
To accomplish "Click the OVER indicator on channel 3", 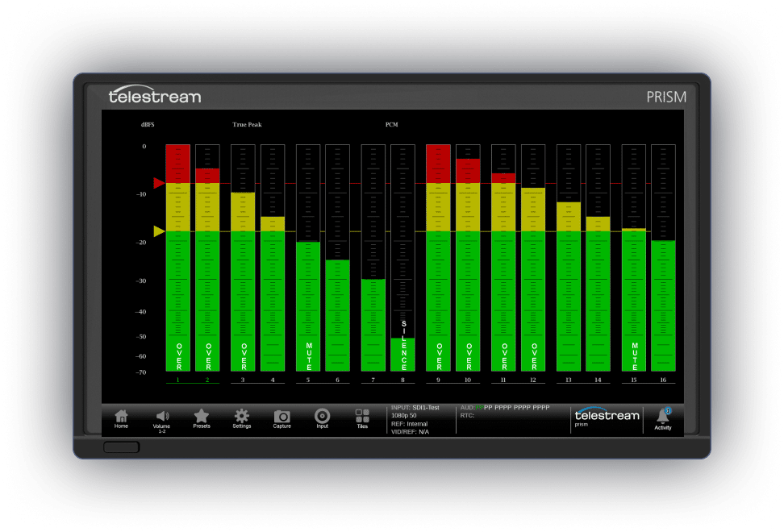I will click(244, 356).
